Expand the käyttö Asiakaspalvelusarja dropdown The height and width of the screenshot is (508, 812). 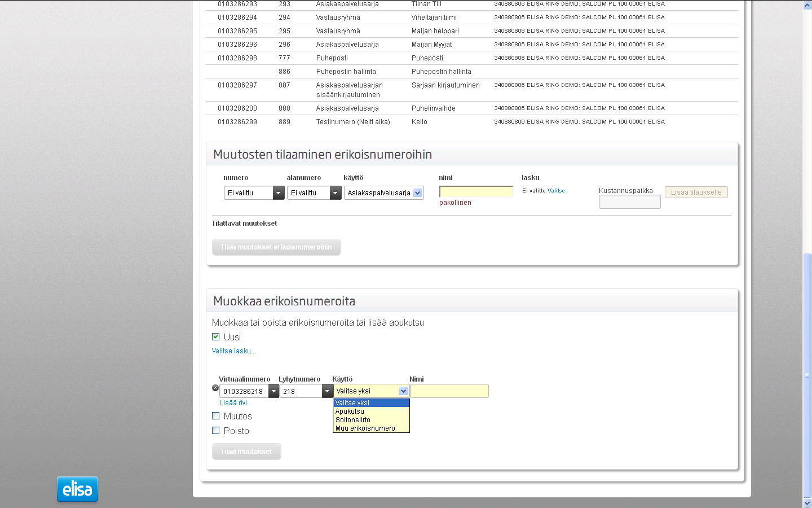coord(383,193)
